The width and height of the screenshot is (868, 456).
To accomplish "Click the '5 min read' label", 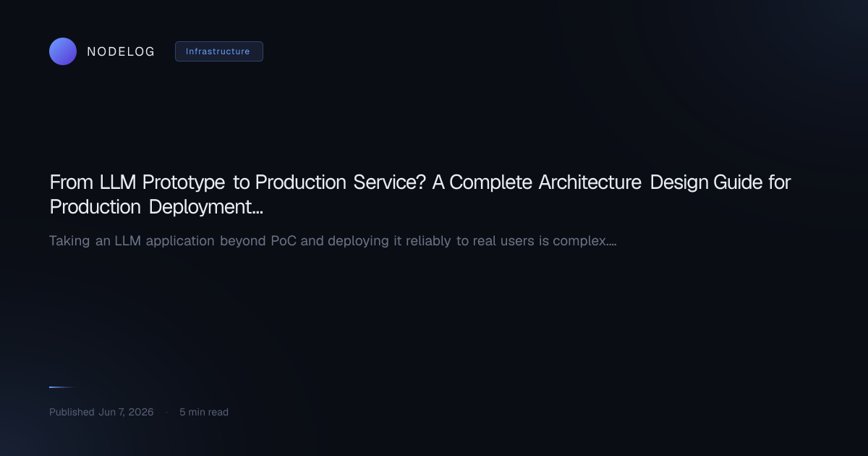I will pyautogui.click(x=204, y=412).
